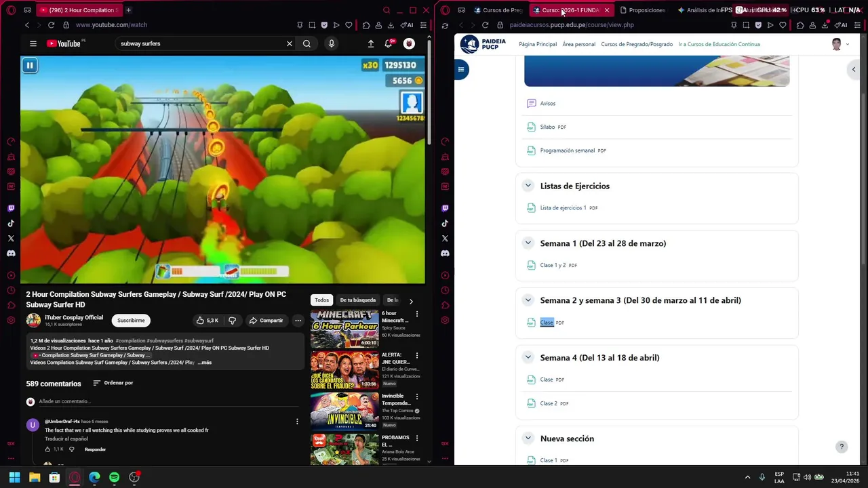868x488 pixels.
Task: Switch to the Cursos de Pregrado browser tab
Action: 498,10
